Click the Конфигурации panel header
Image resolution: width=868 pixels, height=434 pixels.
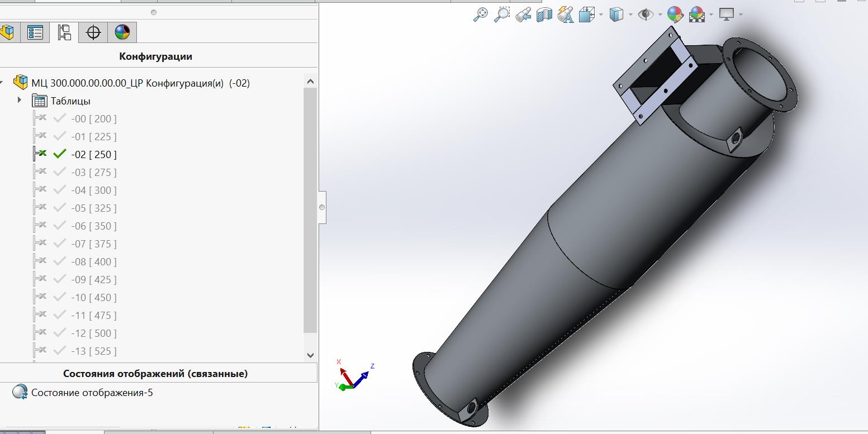click(155, 56)
